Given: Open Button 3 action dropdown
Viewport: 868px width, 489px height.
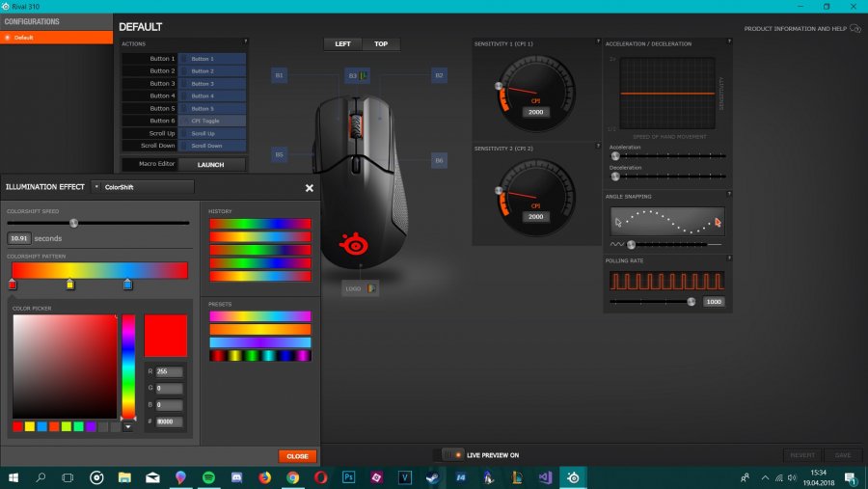Looking at the screenshot, I should [212, 84].
